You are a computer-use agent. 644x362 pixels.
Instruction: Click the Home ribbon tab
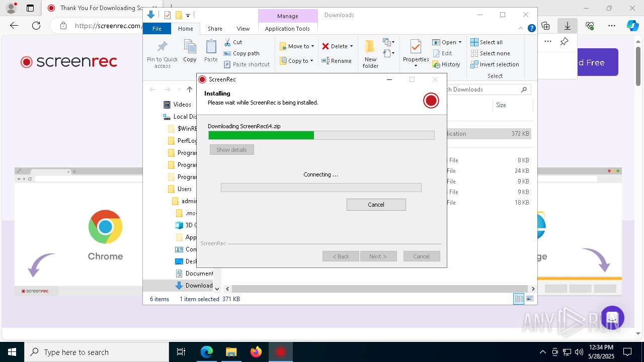coord(186,29)
